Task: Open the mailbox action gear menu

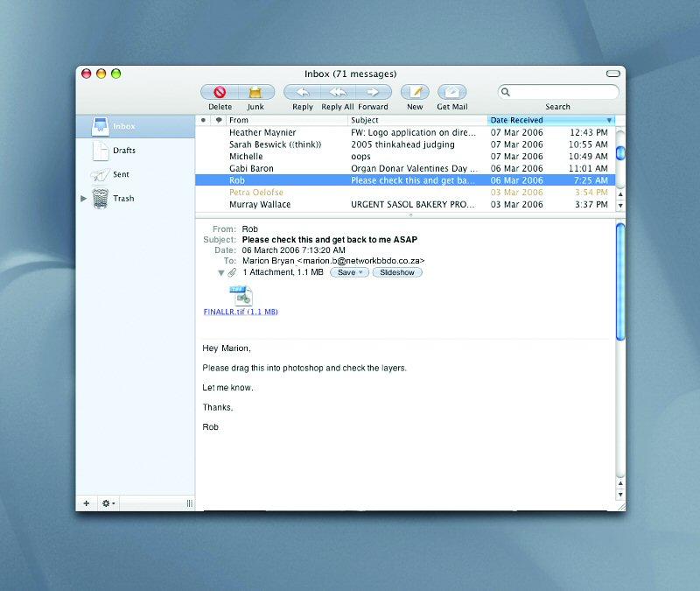Action: click(108, 503)
